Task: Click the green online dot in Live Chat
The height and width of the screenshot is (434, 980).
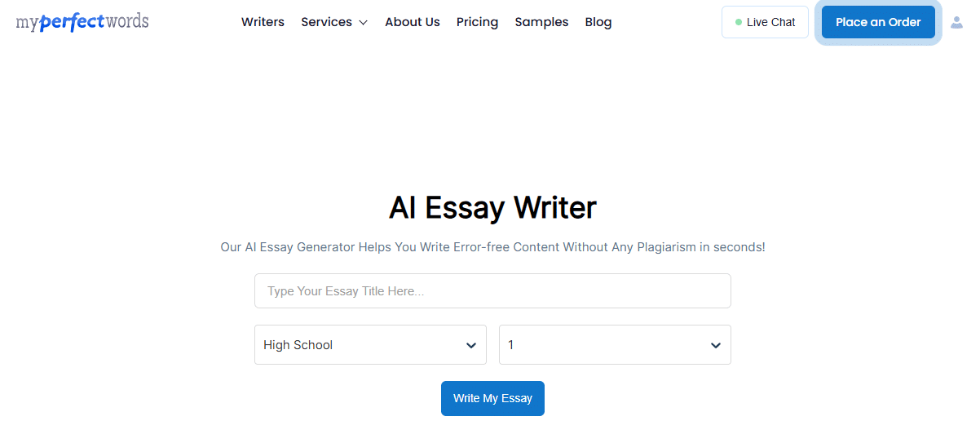Action: click(x=739, y=22)
